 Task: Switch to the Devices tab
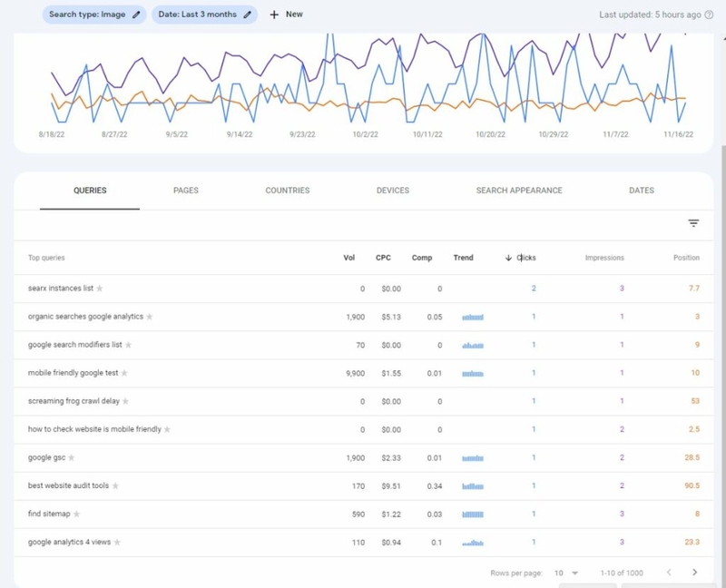[393, 191]
